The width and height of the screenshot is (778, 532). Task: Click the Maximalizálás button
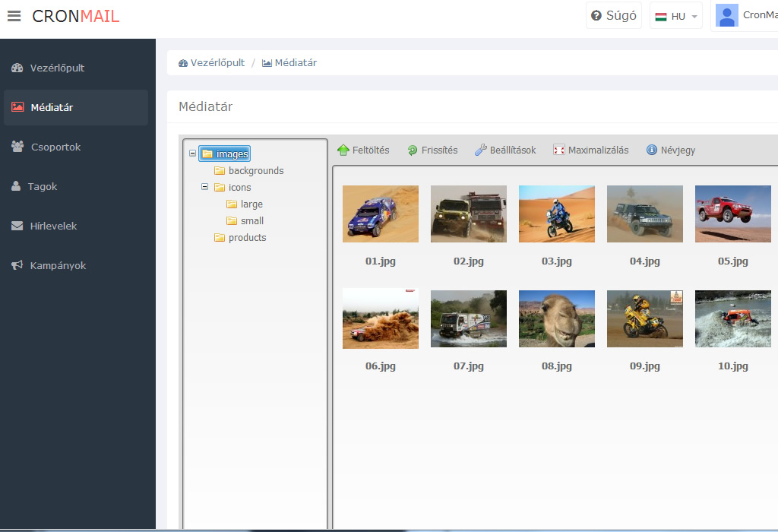click(591, 150)
